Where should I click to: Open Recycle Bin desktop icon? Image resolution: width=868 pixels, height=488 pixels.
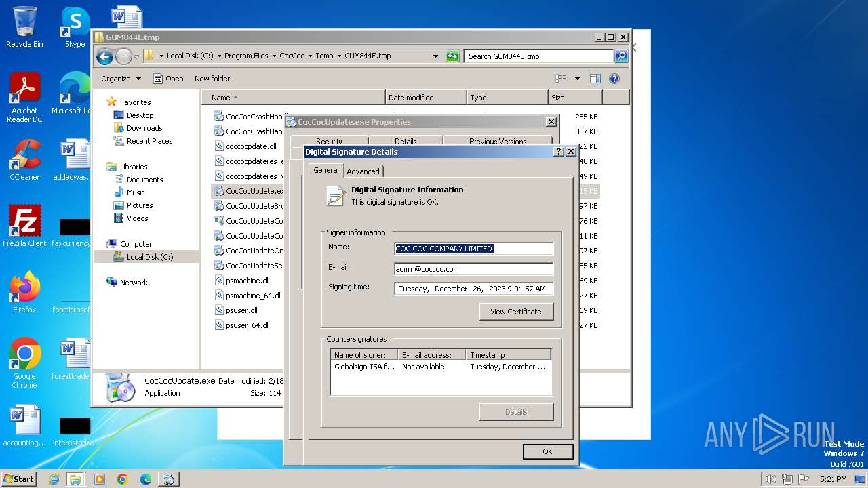click(24, 28)
